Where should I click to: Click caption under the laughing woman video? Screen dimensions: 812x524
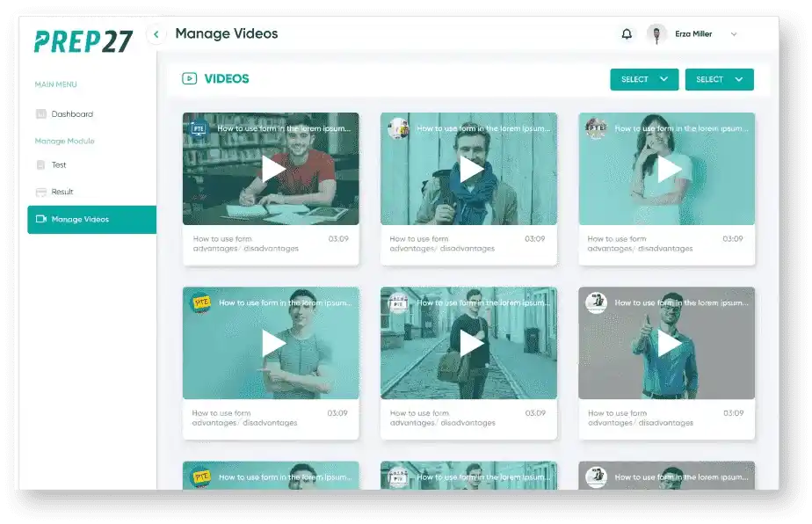tap(640, 244)
